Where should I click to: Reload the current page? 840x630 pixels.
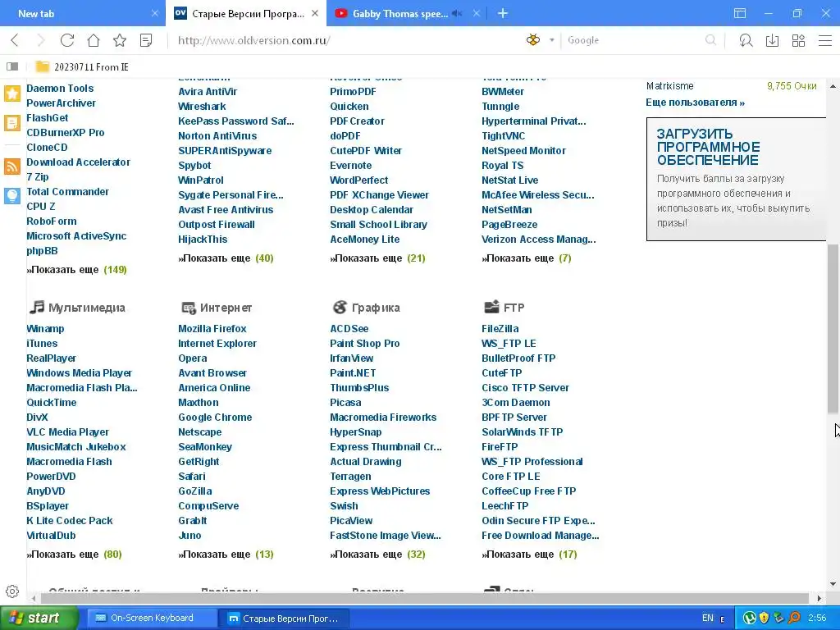67,40
